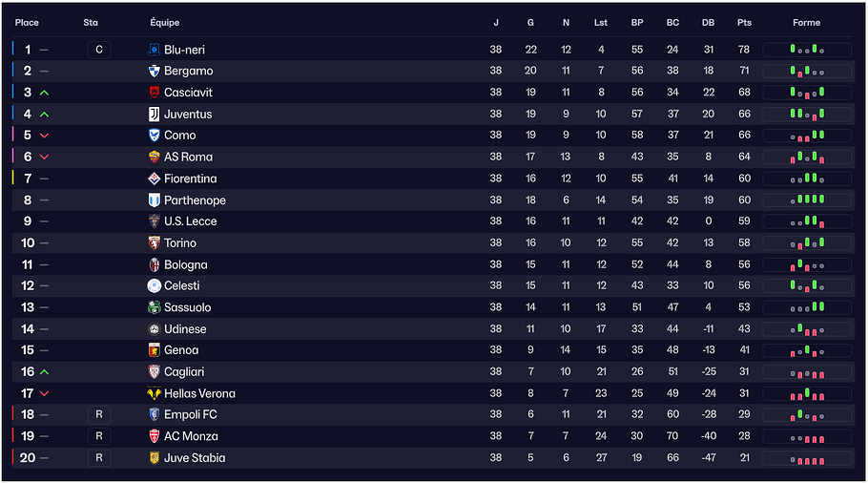The image size is (868, 483).
Task: Click the relegation 'R' badge for Empoli FC
Action: [99, 414]
